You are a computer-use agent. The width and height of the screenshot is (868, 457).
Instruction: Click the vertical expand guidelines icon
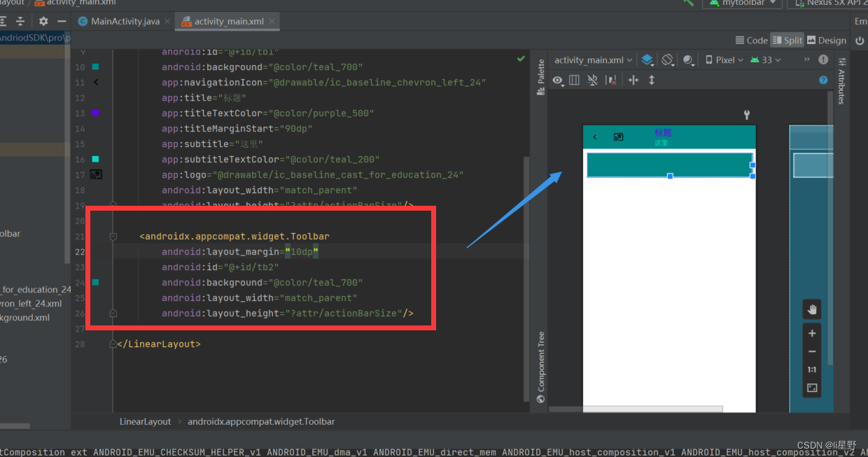pos(652,80)
